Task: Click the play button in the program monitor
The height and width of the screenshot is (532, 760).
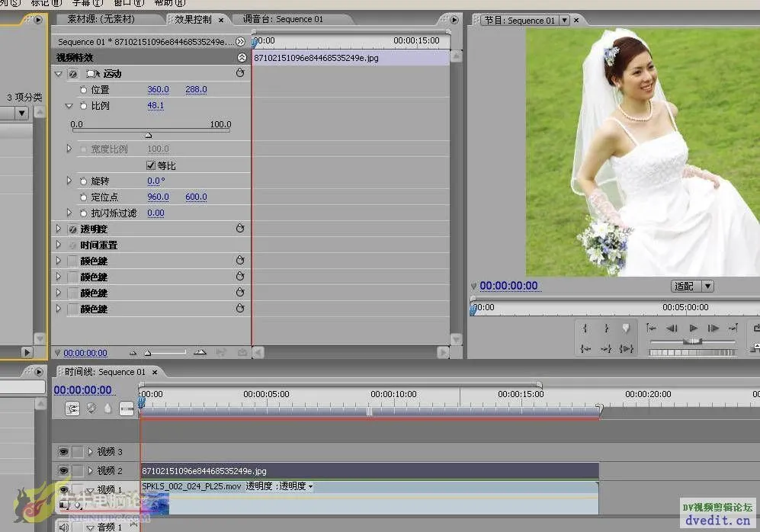Action: pos(693,328)
